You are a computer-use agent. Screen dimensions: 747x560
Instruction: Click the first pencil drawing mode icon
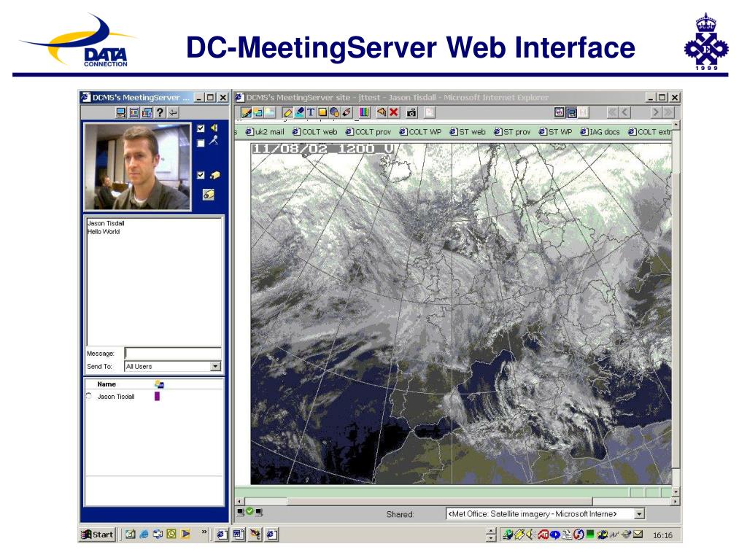click(x=247, y=112)
